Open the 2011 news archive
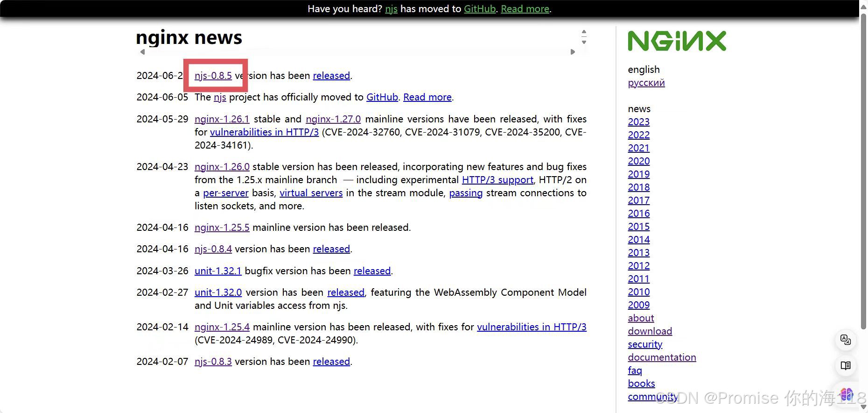868x413 pixels. (x=639, y=279)
